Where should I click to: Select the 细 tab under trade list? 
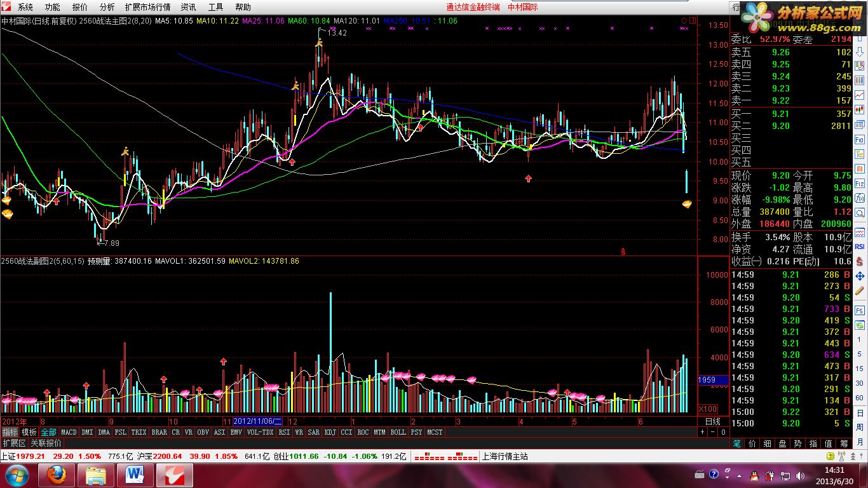pyautogui.click(x=767, y=444)
